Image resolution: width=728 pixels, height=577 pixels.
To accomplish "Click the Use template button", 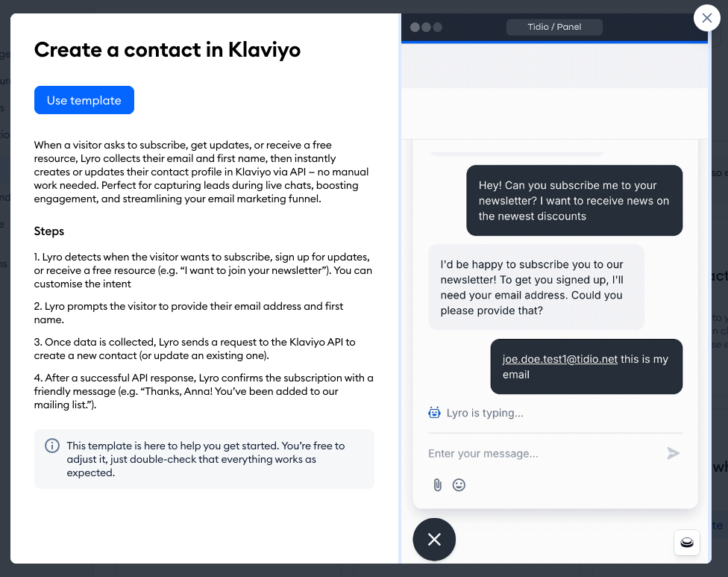I will 84,101.
